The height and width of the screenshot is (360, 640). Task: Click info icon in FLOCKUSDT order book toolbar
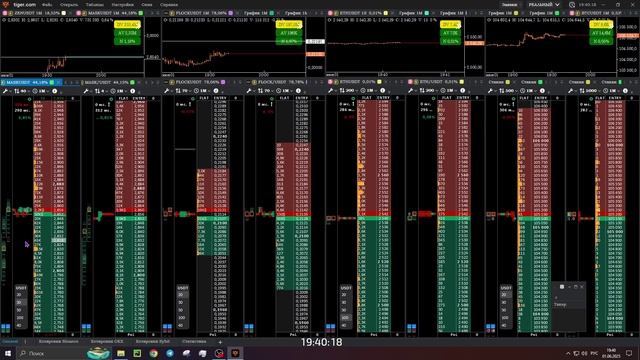tap(216, 91)
